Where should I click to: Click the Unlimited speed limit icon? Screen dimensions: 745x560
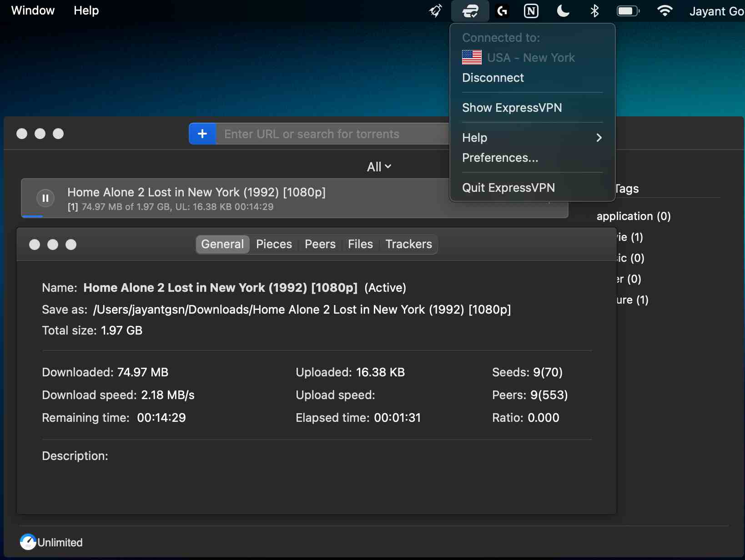point(28,542)
